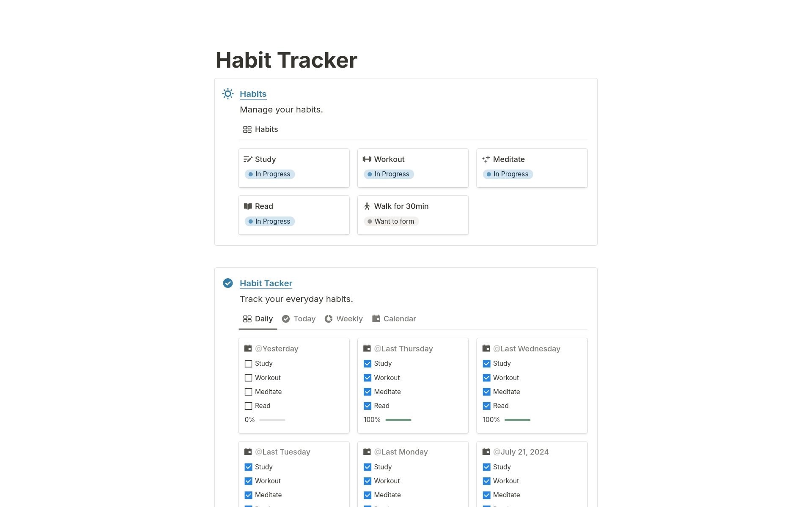Image resolution: width=812 pixels, height=507 pixels.
Task: Click the sun/daily icon next to Habits
Action: pos(228,93)
